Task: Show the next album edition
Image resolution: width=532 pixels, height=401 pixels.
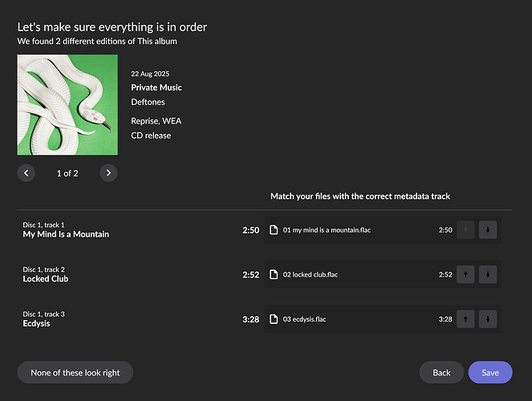Action: [109, 172]
